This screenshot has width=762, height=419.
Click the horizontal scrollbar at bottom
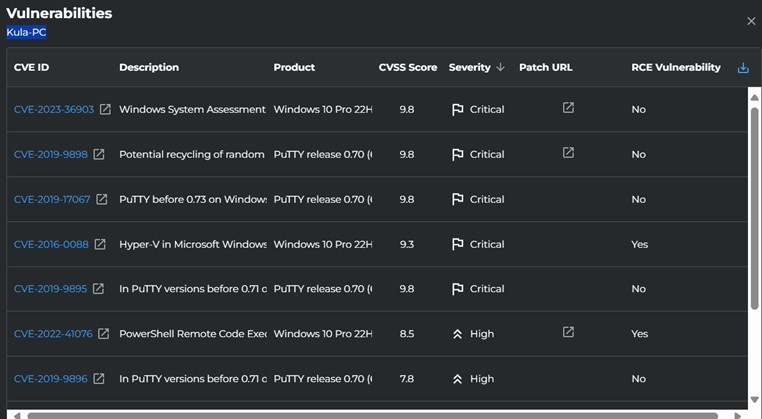click(x=370, y=415)
